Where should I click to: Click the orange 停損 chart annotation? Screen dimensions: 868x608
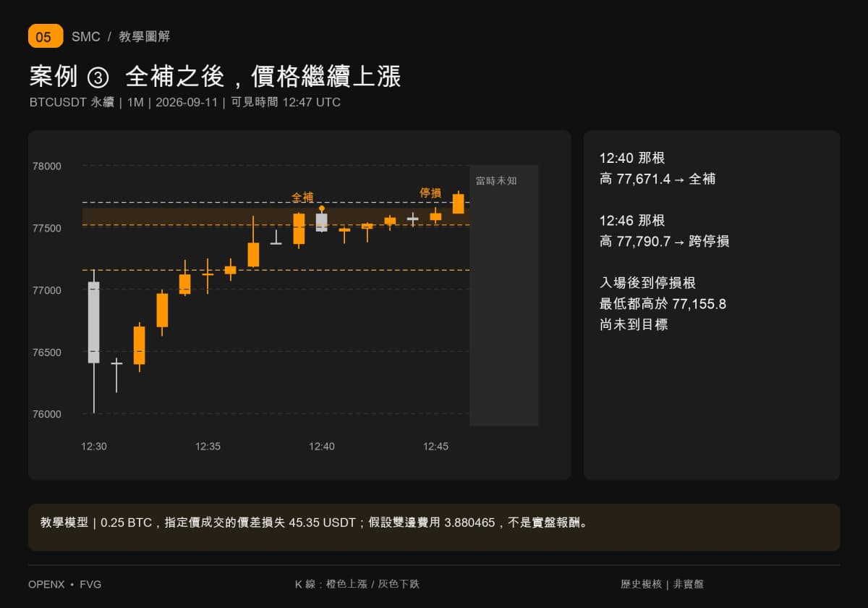[430, 193]
